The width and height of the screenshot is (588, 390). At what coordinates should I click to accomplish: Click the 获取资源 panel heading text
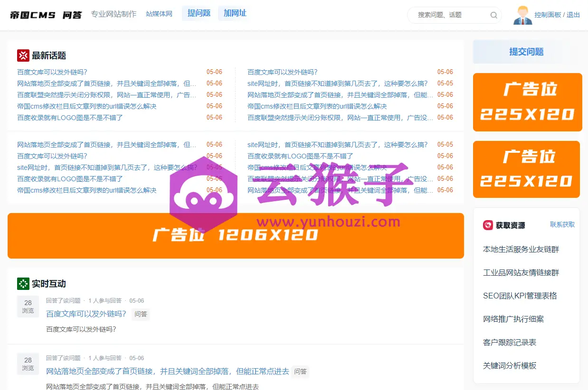(511, 225)
